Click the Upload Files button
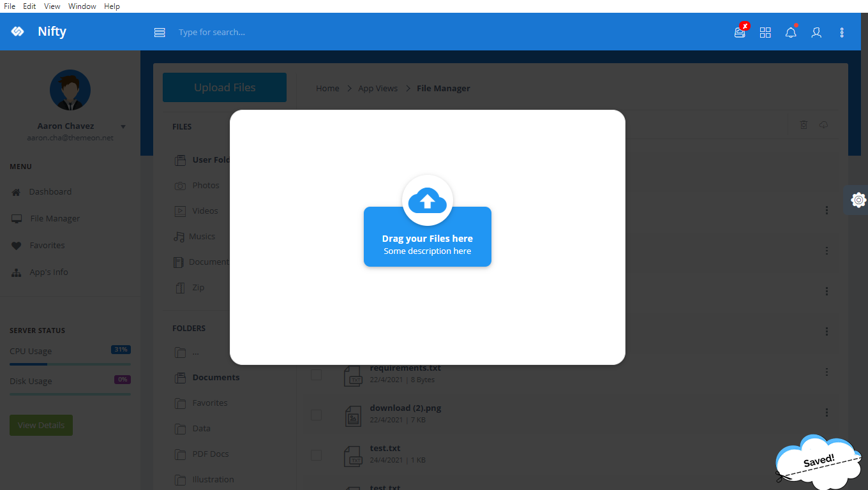Screen dimensions: 868x490 225,87
